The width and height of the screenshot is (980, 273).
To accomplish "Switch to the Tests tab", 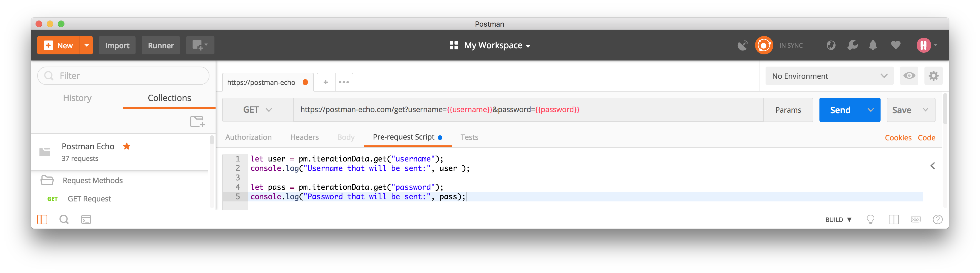I will click(469, 137).
